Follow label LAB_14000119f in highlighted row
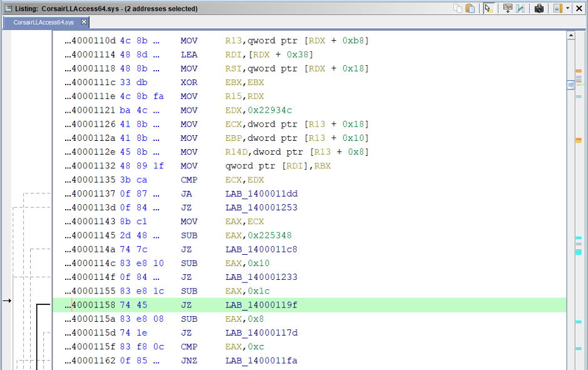588x370 pixels. (x=261, y=305)
